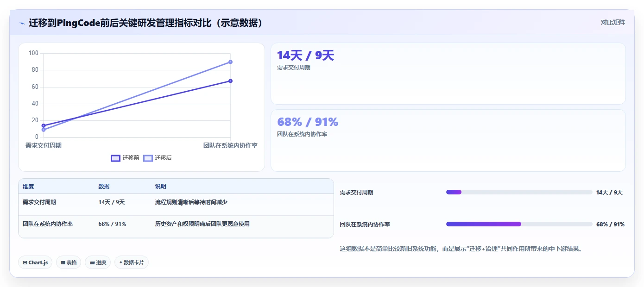Toggle the 迁移前 legend series

pos(125,158)
